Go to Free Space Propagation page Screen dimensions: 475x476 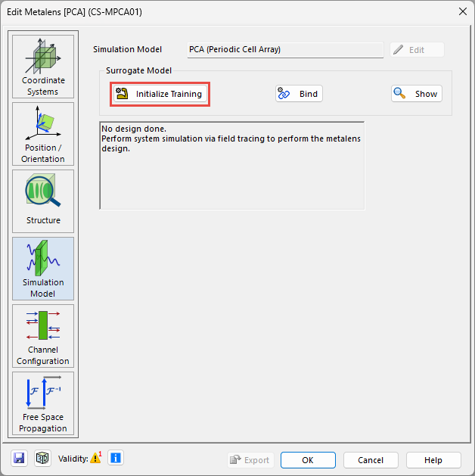[x=43, y=403]
